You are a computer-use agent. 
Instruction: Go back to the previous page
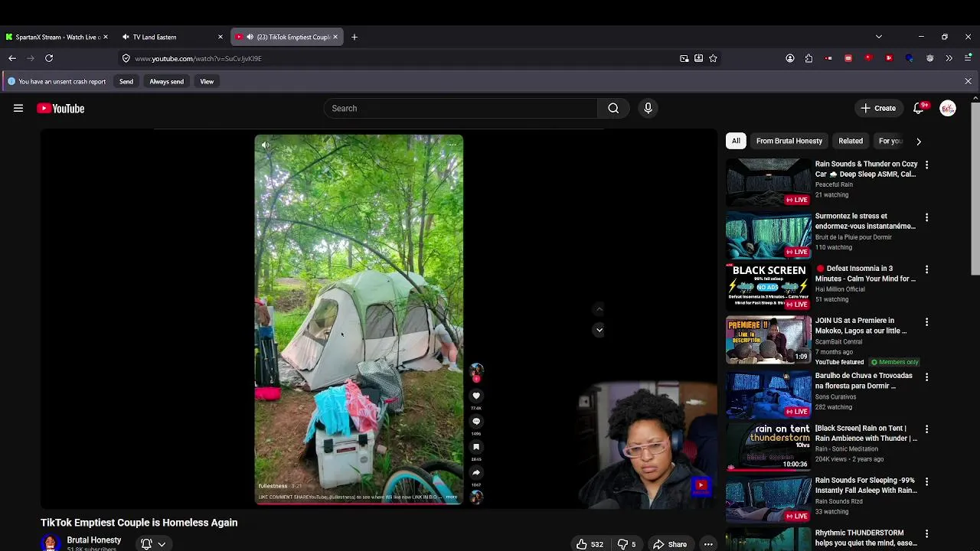pos(12,58)
